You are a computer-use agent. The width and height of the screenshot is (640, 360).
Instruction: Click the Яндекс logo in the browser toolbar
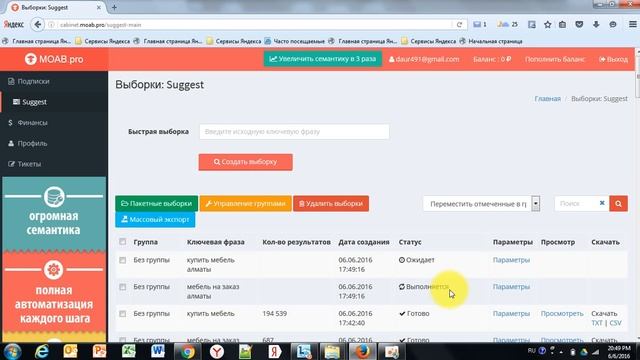(14, 24)
